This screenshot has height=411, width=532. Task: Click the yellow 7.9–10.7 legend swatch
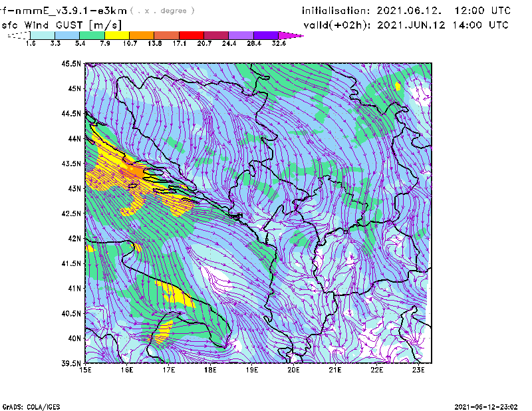pos(117,35)
